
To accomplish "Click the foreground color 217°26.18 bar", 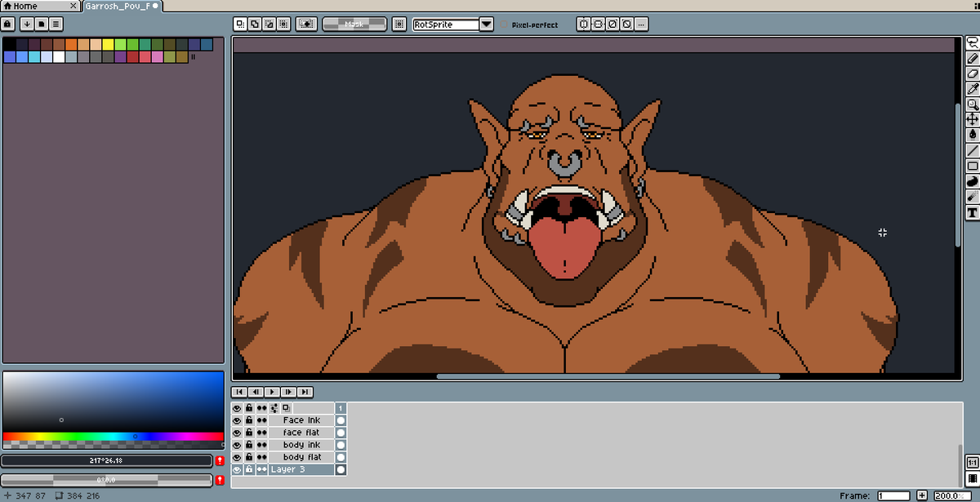I will [107, 460].
